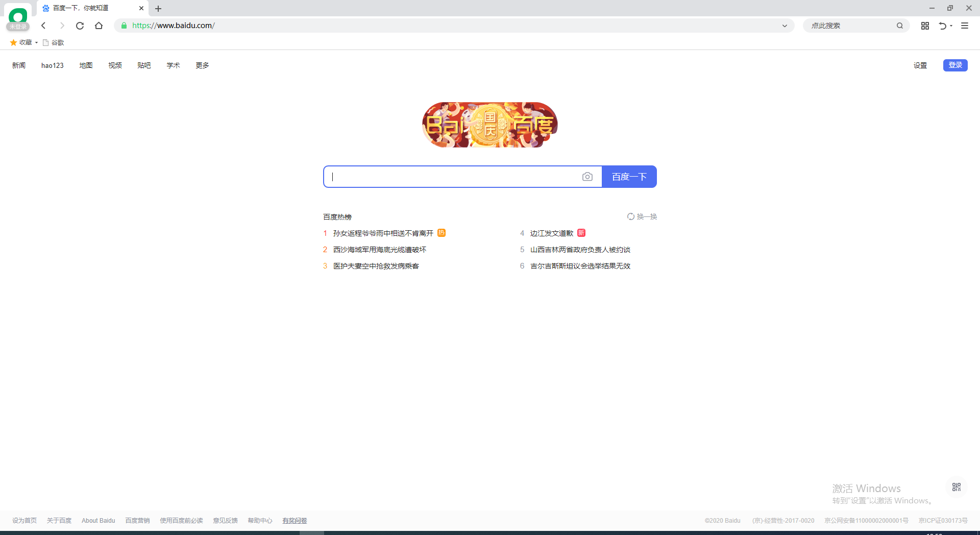Open hot topic 西沙海域军用海底光缆遭破坏
This screenshot has width=980, height=535.
(379, 250)
